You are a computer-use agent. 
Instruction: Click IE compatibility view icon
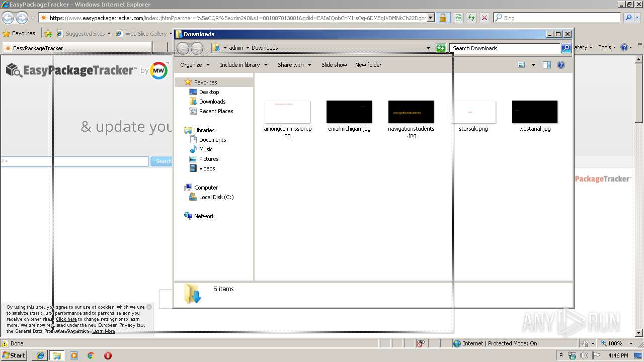[x=458, y=18]
